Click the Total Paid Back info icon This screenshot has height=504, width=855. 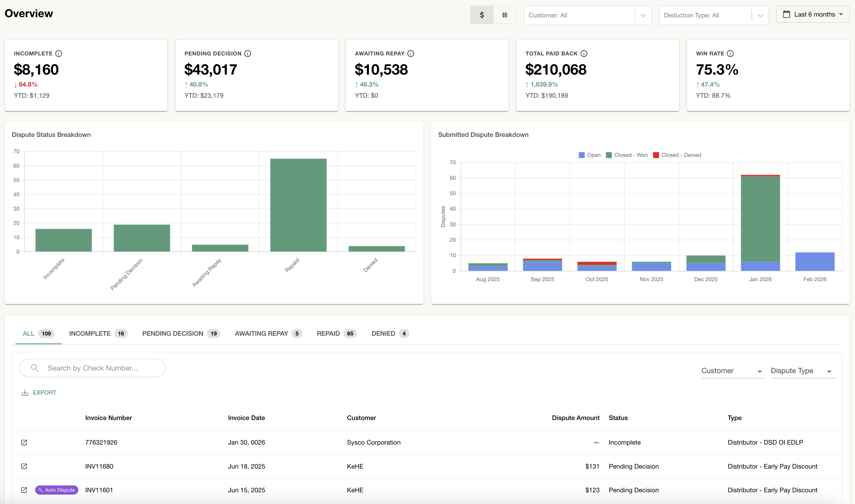coord(584,54)
